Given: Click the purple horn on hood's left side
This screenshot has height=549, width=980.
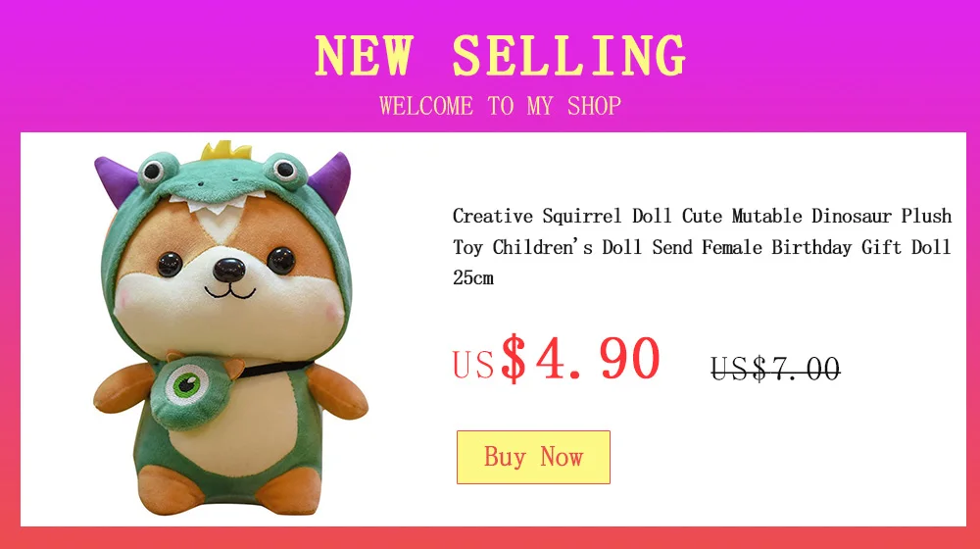Looking at the screenshot, I should click(116, 180).
